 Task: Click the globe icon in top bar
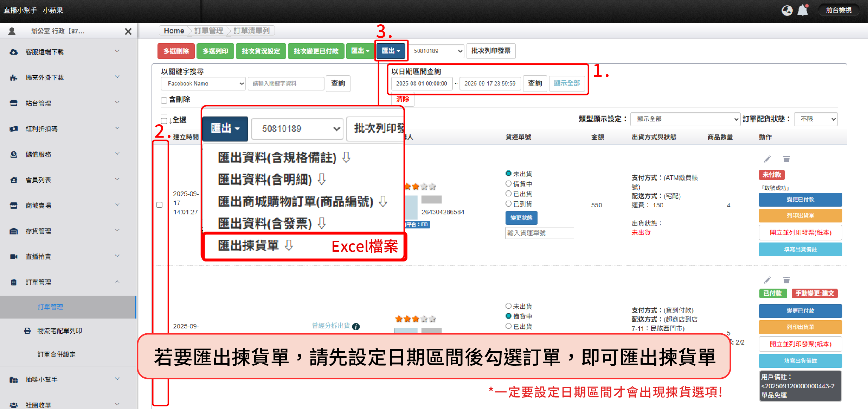787,10
